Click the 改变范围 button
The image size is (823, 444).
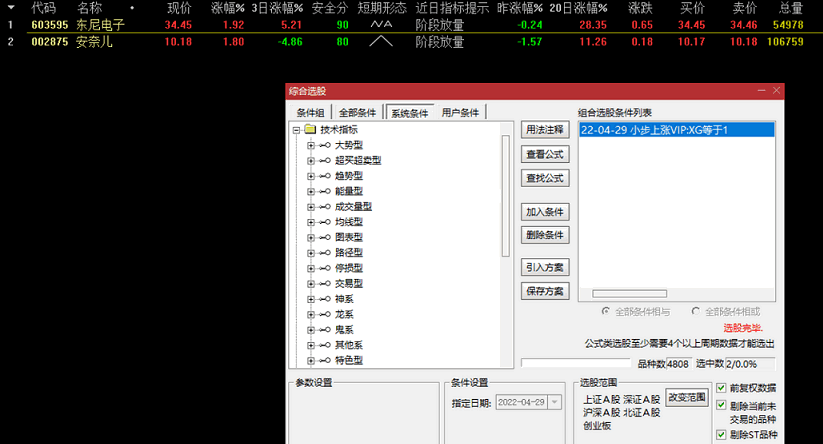pos(687,397)
